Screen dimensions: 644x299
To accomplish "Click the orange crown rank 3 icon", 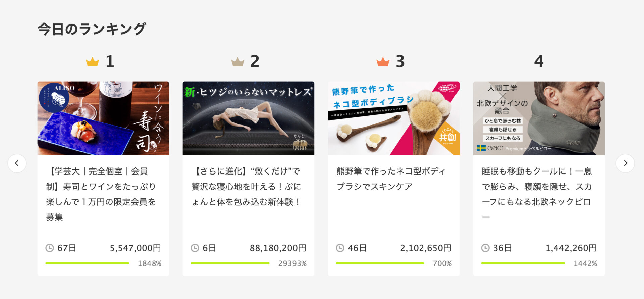I will click(383, 62).
